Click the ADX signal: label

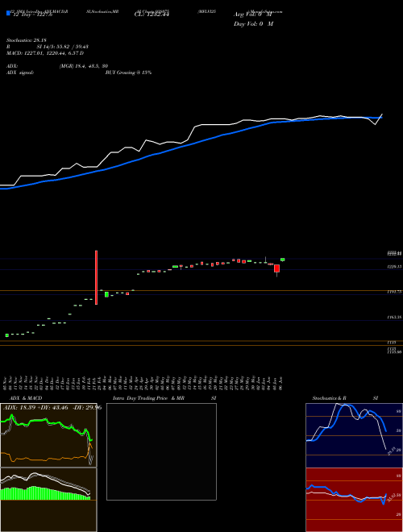19,73
